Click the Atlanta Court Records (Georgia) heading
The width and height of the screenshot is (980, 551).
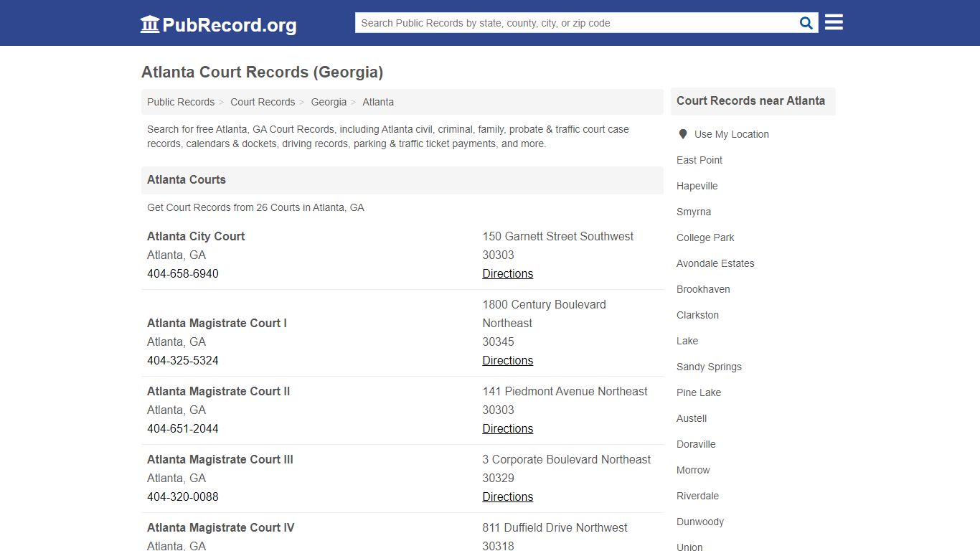[263, 72]
